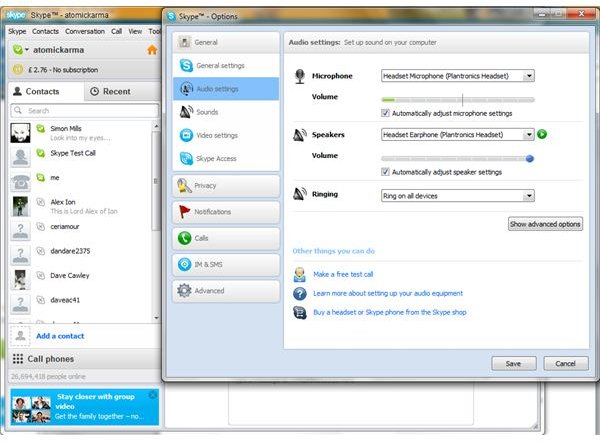
Task: Expand the Notifications options section
Action: pos(226,212)
